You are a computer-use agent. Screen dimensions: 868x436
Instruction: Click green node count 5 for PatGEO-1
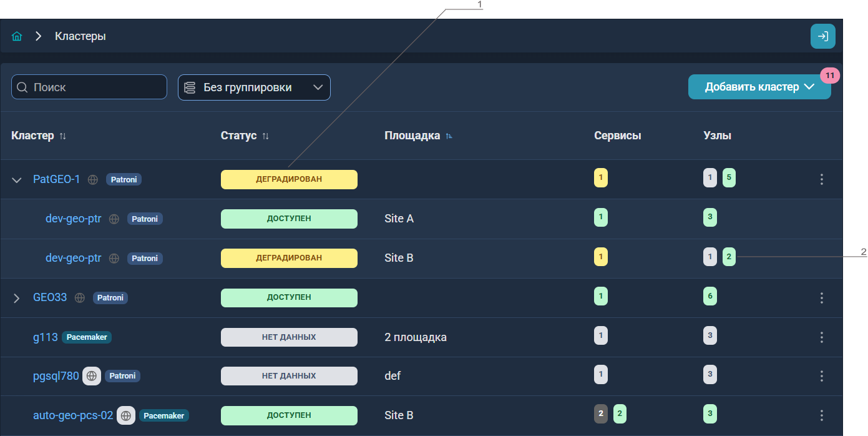(x=729, y=178)
